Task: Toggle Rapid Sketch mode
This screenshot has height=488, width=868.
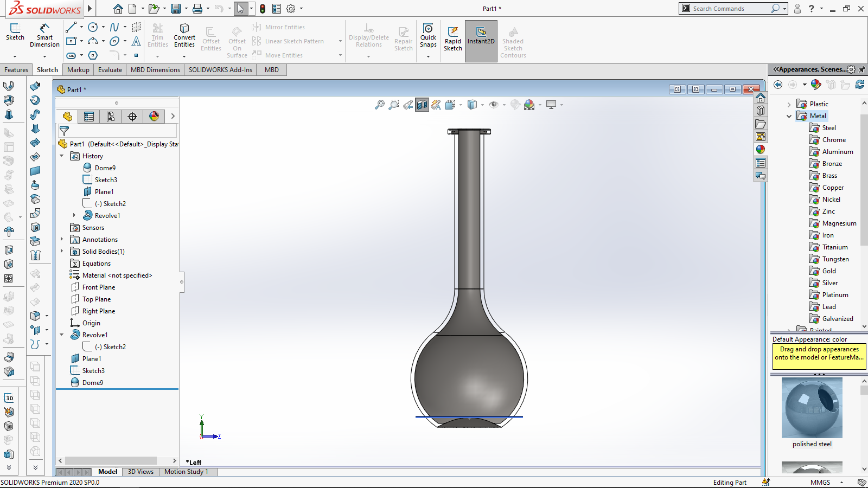Action: pyautogui.click(x=452, y=34)
